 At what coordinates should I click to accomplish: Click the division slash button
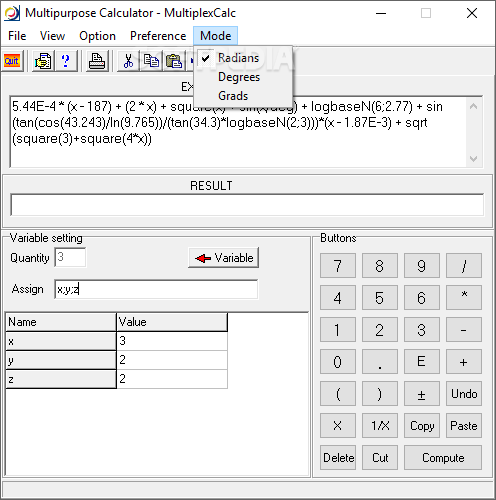464,266
